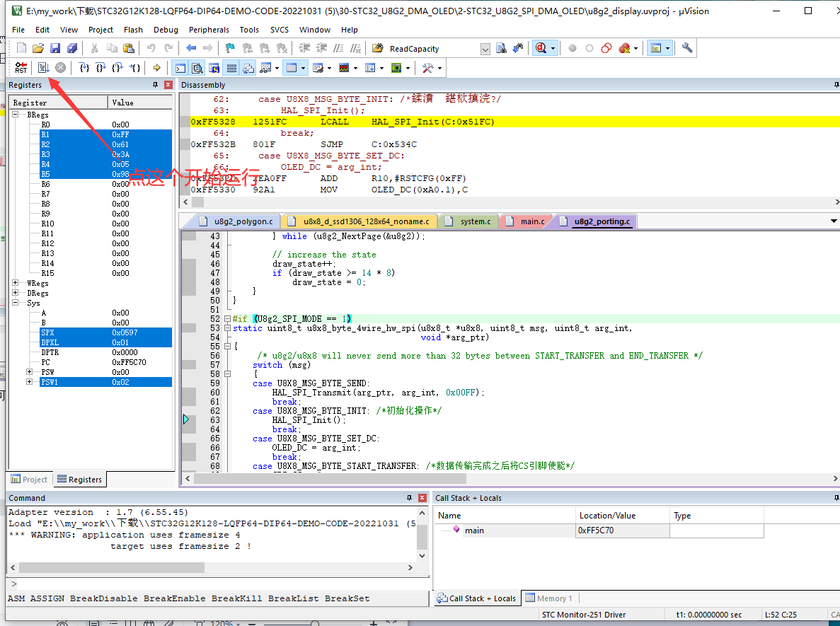Expand the WRegs register group
The height and width of the screenshot is (626, 840).
[x=16, y=283]
